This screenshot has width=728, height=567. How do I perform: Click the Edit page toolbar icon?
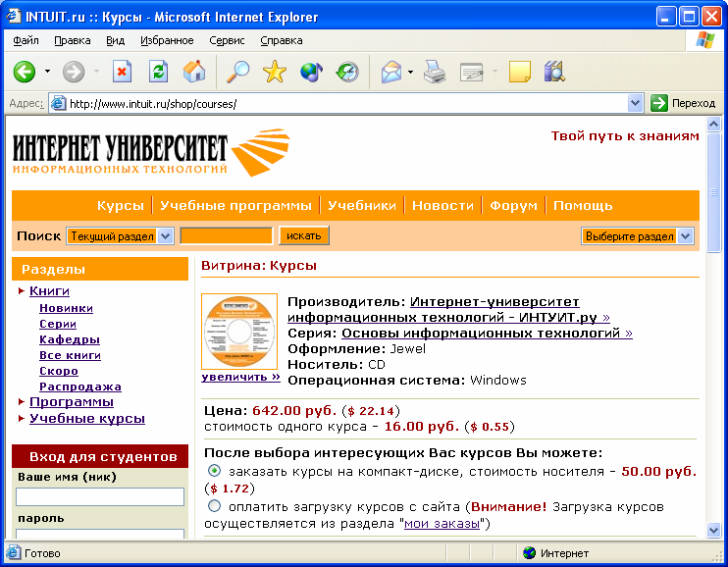click(471, 72)
